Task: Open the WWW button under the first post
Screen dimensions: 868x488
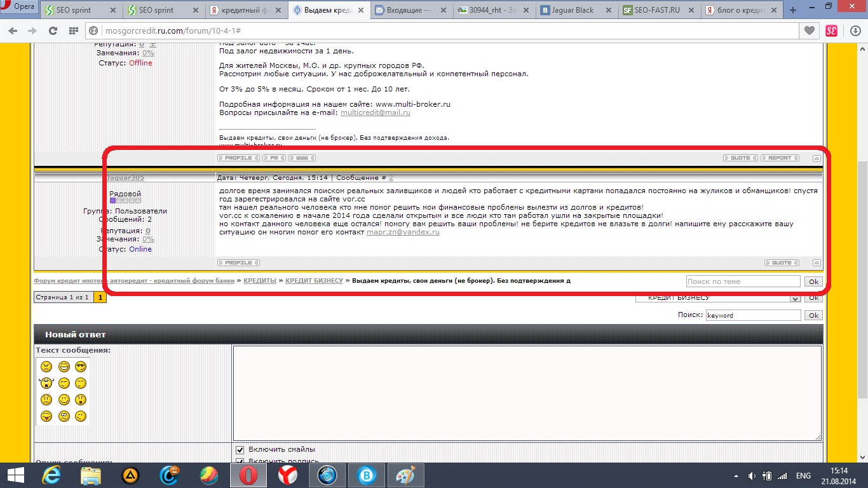Action: tap(302, 158)
